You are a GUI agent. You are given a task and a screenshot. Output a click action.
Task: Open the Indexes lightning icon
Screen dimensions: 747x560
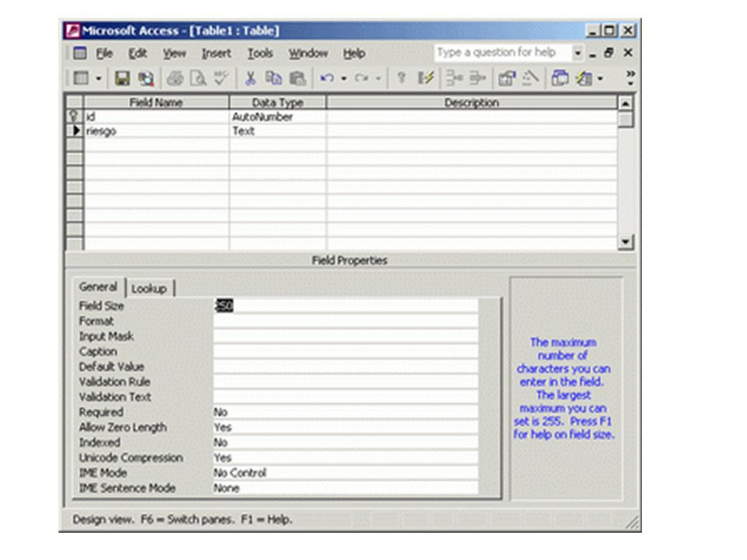pyautogui.click(x=426, y=78)
